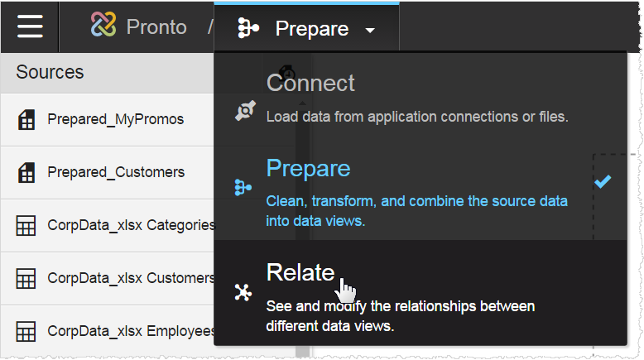Click the CorpData_xlsx Categories table icon
Image resolution: width=644 pixels, height=360 pixels.
[x=26, y=226]
